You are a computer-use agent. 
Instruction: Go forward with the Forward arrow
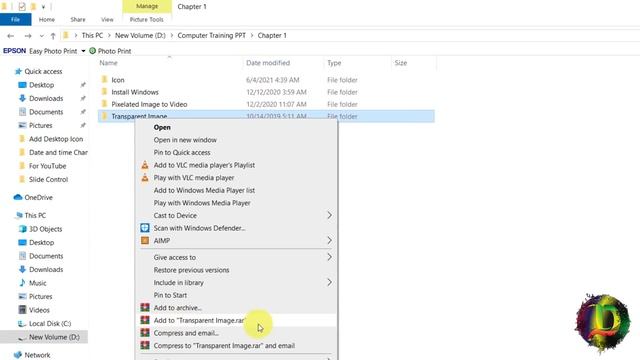pos(28,36)
